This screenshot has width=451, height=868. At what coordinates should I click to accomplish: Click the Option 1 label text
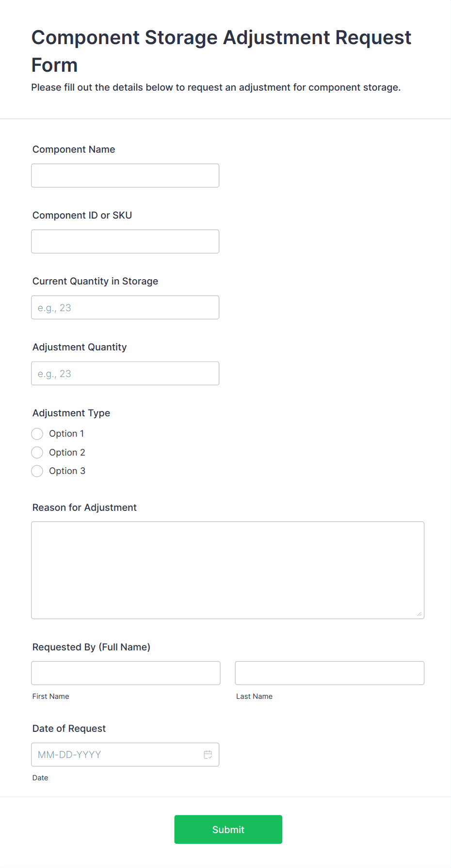[66, 434]
